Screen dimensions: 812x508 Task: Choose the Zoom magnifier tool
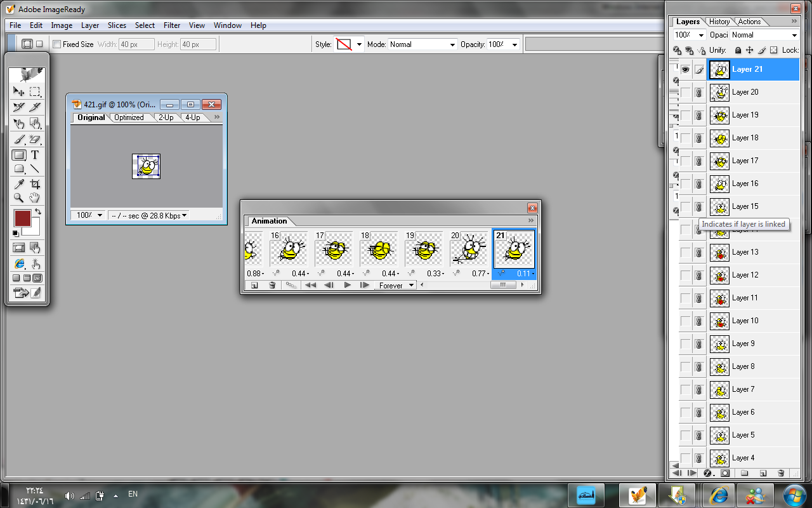(x=19, y=198)
